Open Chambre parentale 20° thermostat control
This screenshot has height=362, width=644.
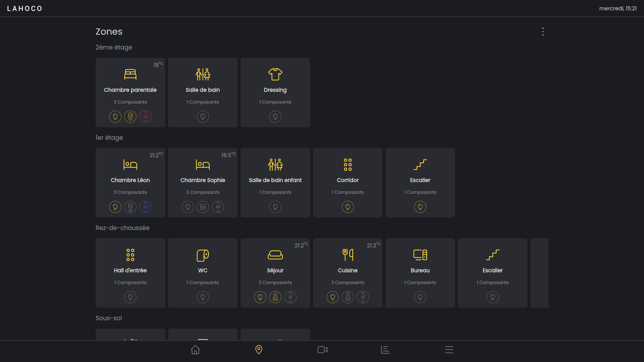[x=145, y=117]
